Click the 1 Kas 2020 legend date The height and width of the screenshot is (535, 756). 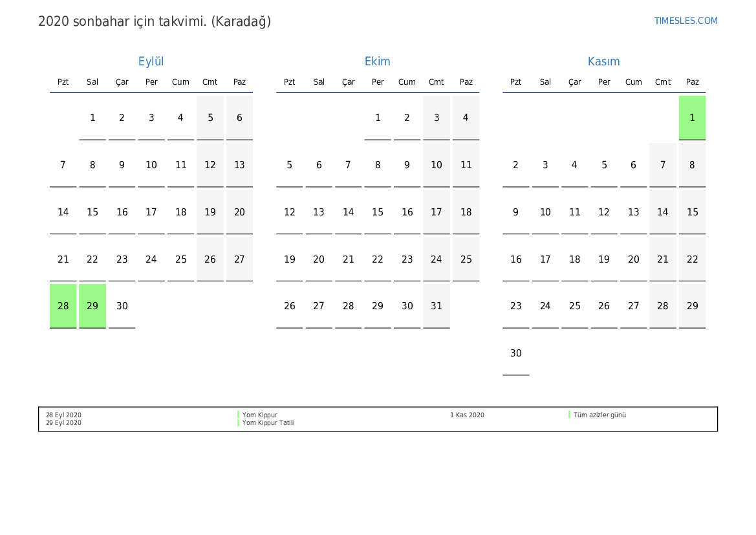467,415
